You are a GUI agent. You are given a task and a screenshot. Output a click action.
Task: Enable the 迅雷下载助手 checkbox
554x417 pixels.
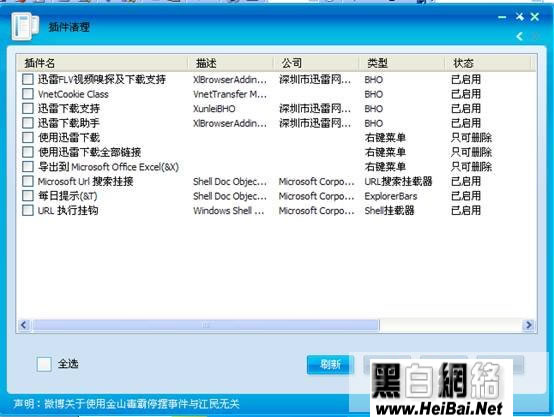click(28, 123)
